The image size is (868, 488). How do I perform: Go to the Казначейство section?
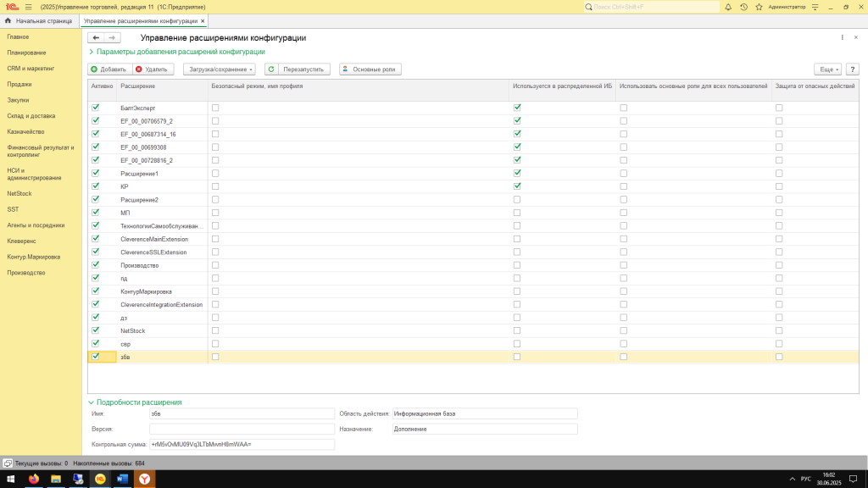coord(25,132)
